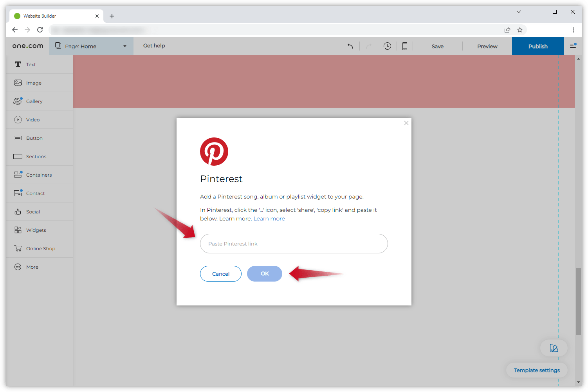Viewport: 588px width, 392px height.
Task: Bookmark the page with the star icon
Action: pos(520,29)
